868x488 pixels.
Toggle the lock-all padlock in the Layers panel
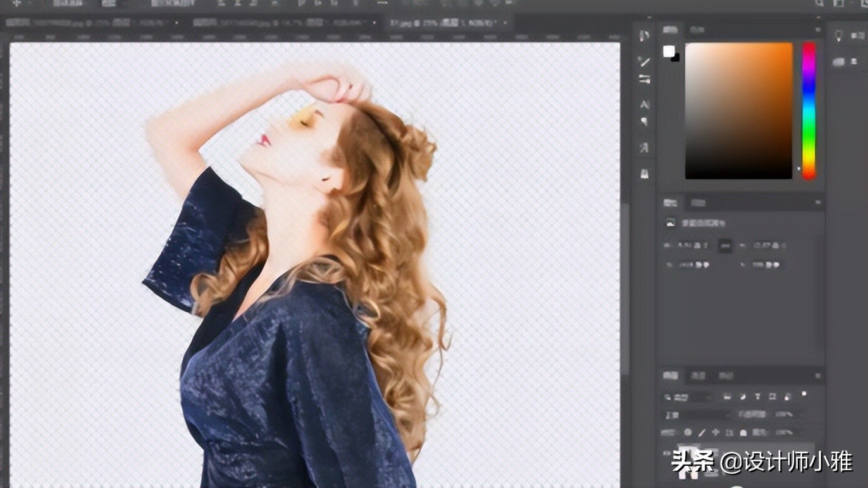click(743, 432)
